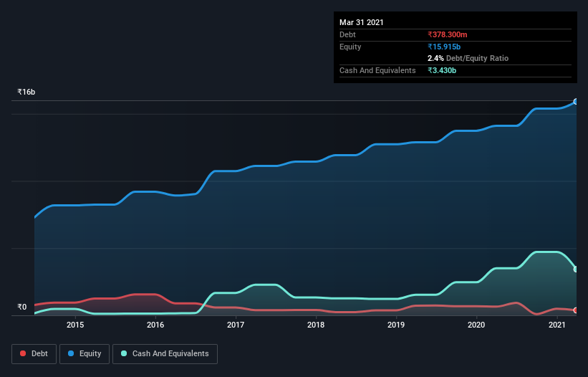Click the Debt label in tooltip
This screenshot has height=377, width=588.
click(x=347, y=34)
